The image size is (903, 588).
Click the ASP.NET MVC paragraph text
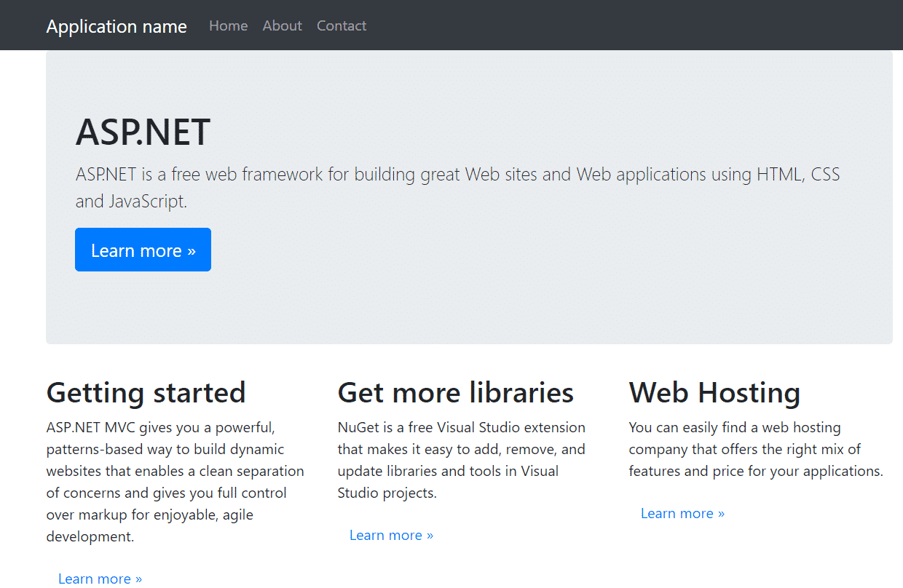point(175,482)
